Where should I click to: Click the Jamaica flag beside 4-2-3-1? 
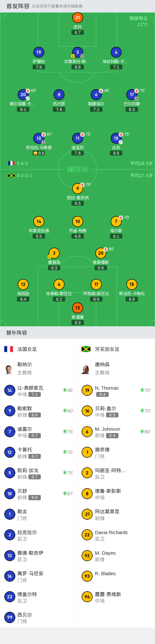tap(11, 175)
